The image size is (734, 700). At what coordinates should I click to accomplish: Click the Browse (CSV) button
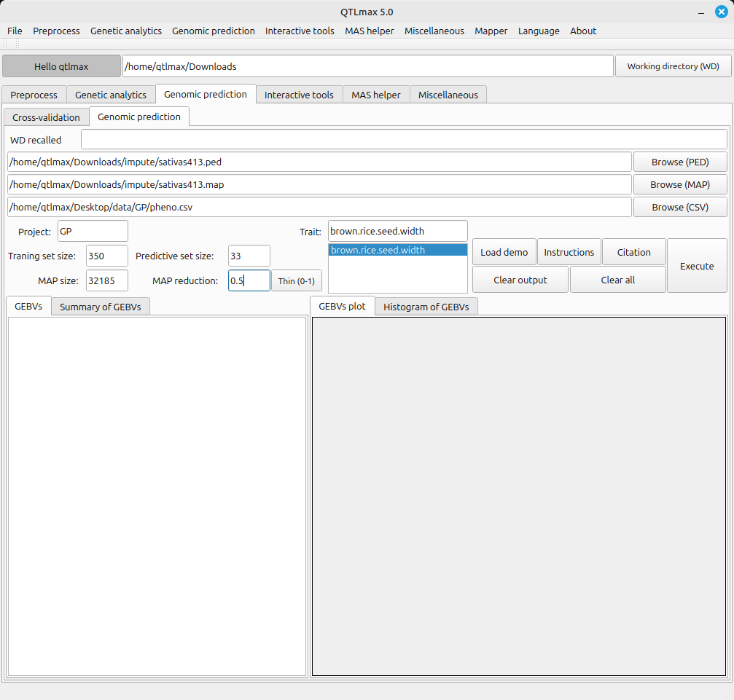click(x=679, y=207)
